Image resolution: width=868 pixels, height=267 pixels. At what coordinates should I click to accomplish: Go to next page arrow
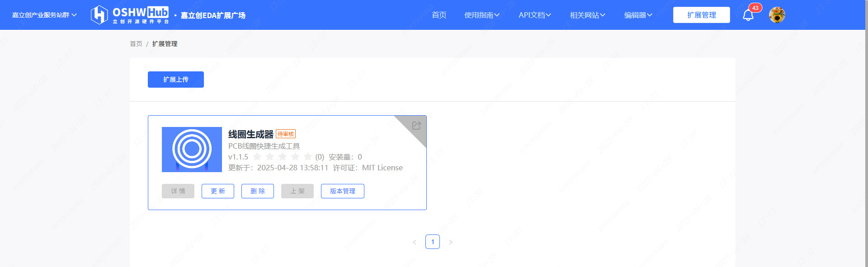coord(451,242)
